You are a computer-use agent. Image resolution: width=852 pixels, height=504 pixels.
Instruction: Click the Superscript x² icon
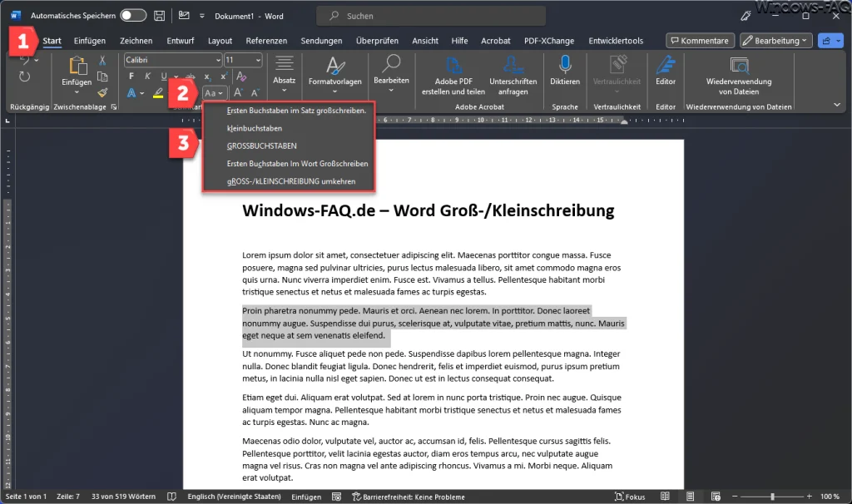point(223,77)
